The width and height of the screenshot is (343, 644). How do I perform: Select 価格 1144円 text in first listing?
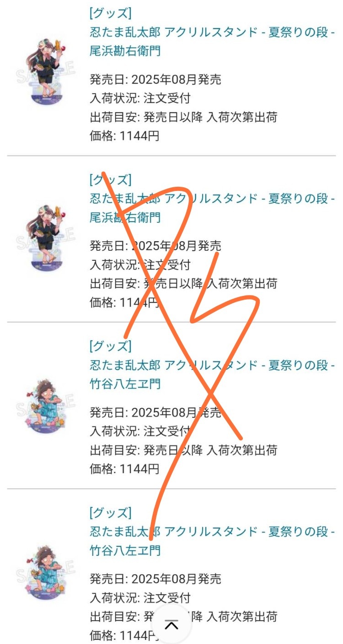click(124, 136)
